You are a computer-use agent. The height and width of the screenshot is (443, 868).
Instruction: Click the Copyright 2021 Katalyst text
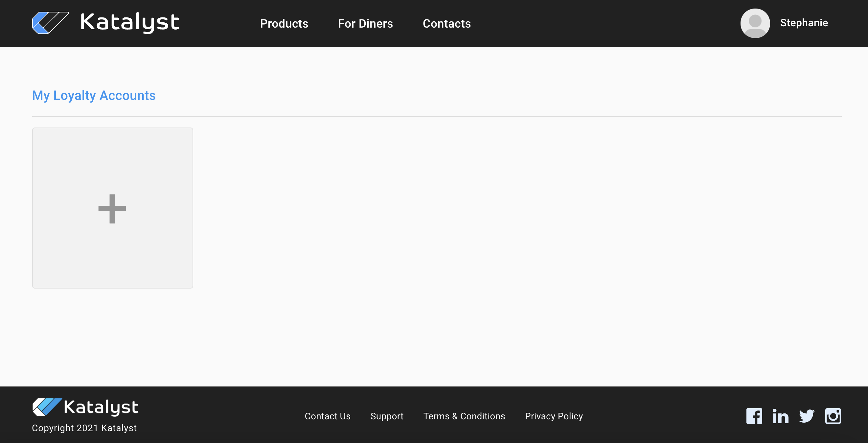[84, 428]
